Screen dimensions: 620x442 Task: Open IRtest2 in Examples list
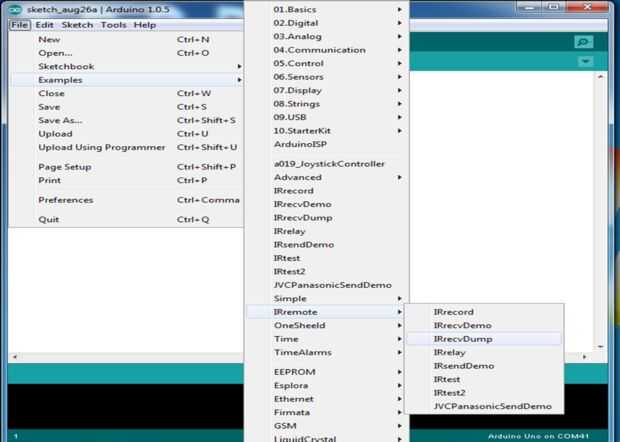click(327, 271)
